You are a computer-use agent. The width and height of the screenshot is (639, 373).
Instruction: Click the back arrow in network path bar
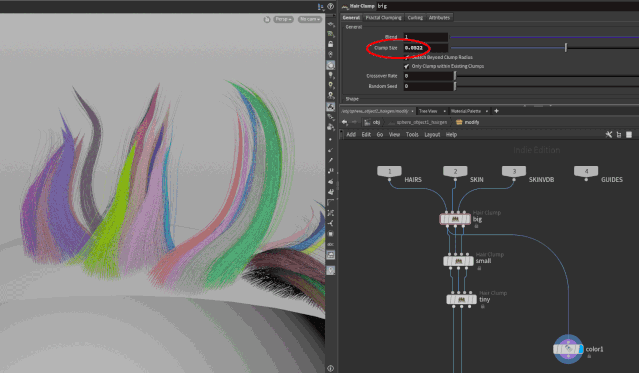(x=345, y=122)
